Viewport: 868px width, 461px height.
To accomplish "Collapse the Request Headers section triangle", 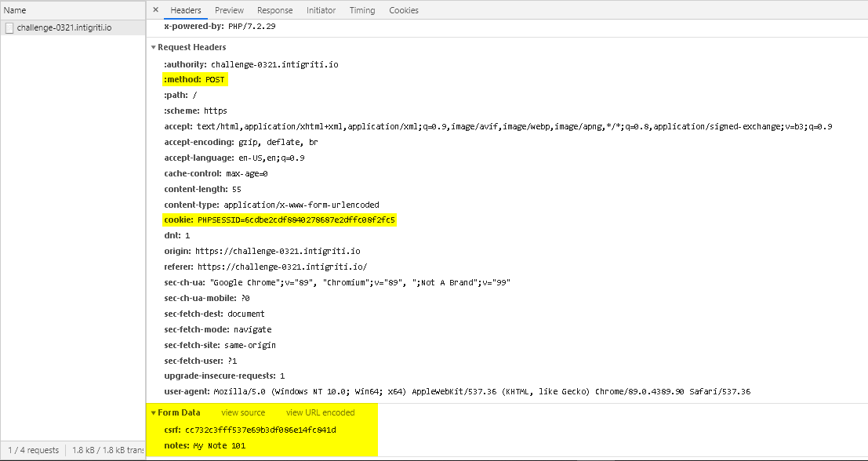I will 154,48.
